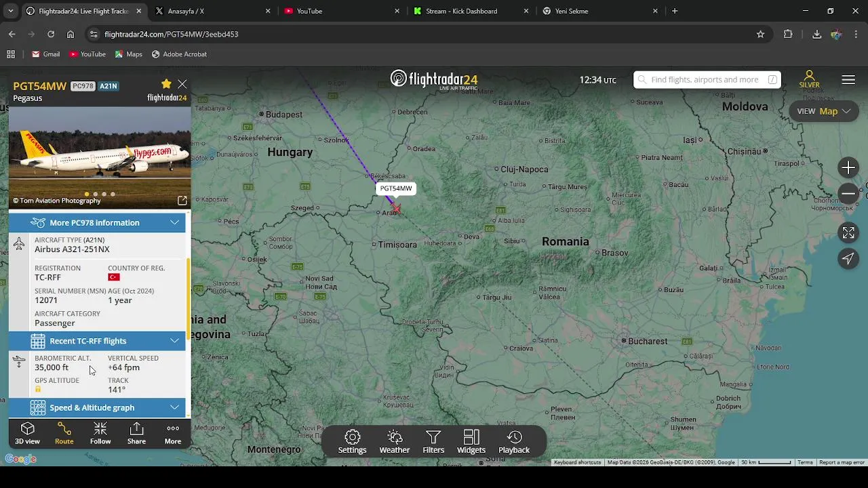Share this flight
868x488 pixels.
coord(136,434)
